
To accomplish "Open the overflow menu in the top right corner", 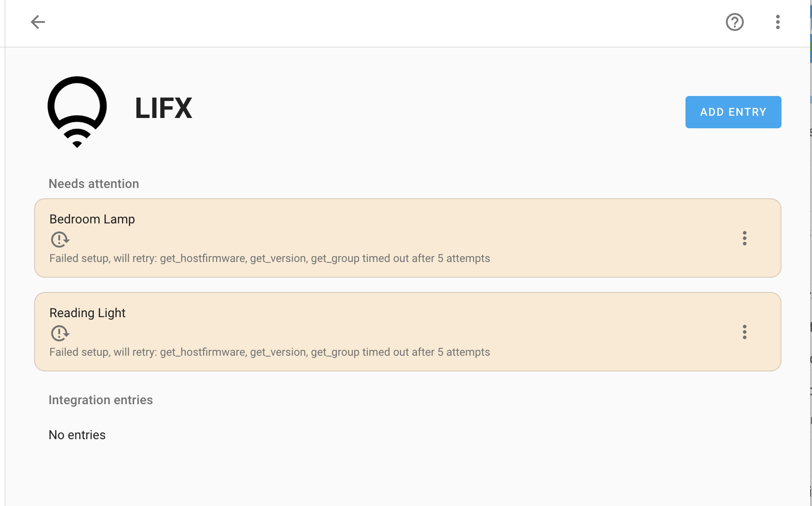I will [777, 22].
